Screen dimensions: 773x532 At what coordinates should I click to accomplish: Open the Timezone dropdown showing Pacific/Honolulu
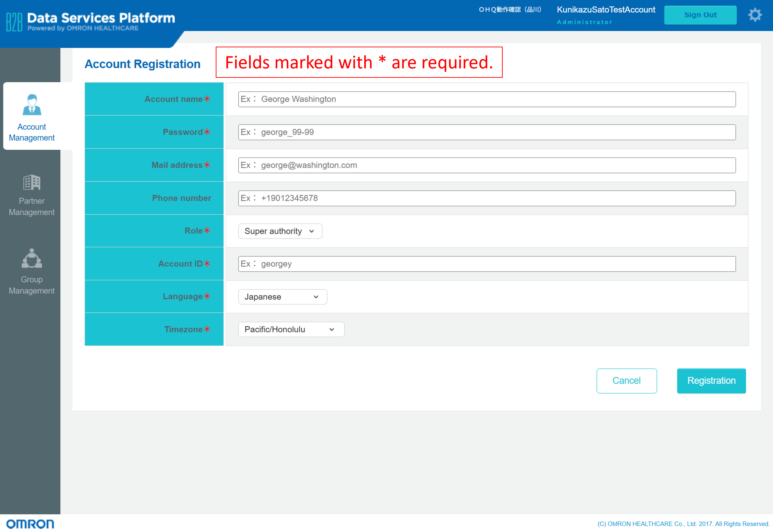click(291, 329)
